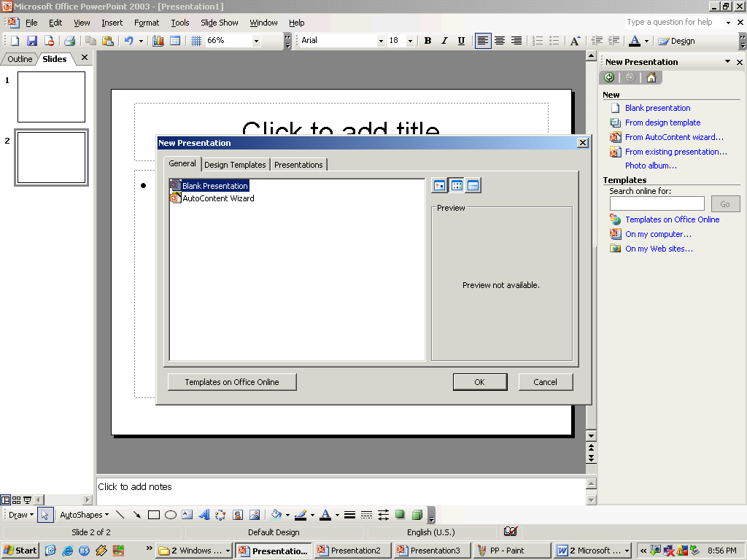The image size is (747, 560).
Task: Switch dialog to List view
Action: [x=457, y=186]
